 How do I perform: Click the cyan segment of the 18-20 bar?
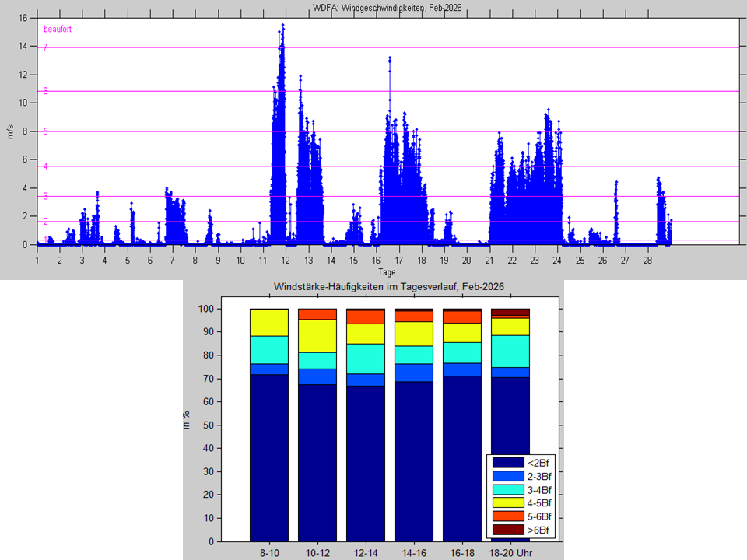click(x=510, y=351)
